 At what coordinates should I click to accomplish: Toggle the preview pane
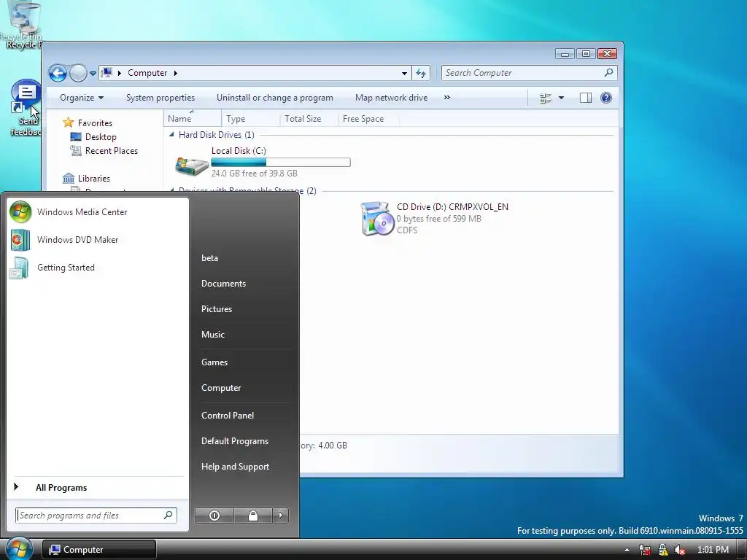point(586,98)
